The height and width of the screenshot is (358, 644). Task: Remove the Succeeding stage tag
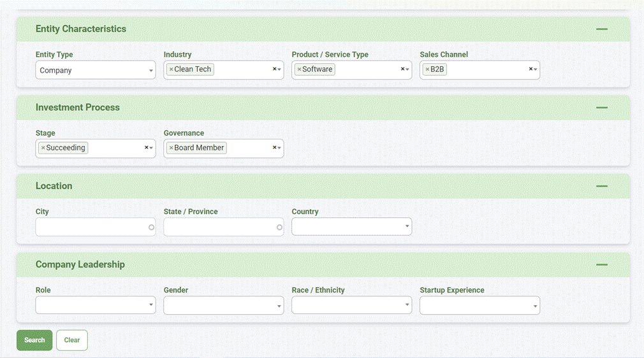tap(43, 148)
